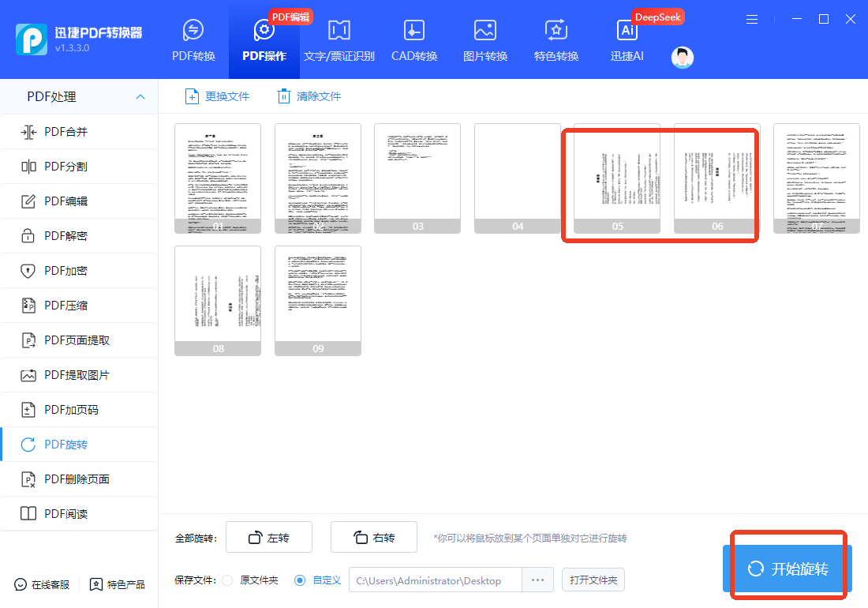Select PDF编辑 in sidebar
Screen dimensions: 868x608
[x=79, y=201]
